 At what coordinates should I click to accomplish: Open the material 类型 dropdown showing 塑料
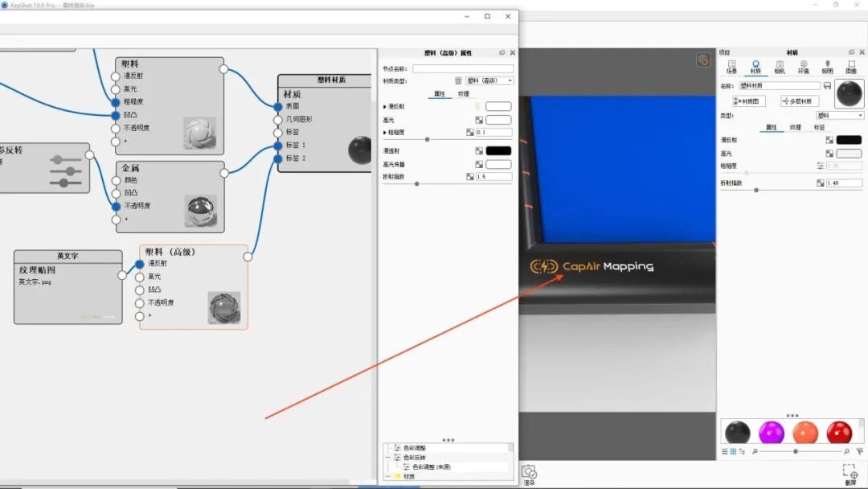[x=839, y=114]
